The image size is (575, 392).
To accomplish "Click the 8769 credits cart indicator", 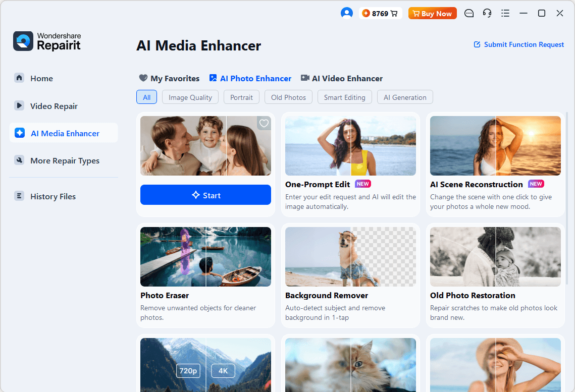I will [380, 14].
